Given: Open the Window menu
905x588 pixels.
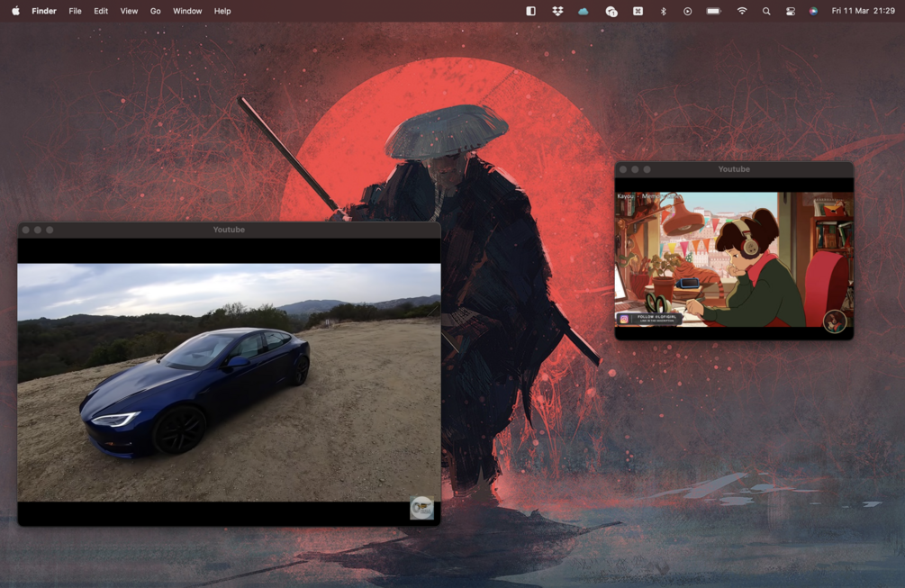Looking at the screenshot, I should click(x=187, y=11).
